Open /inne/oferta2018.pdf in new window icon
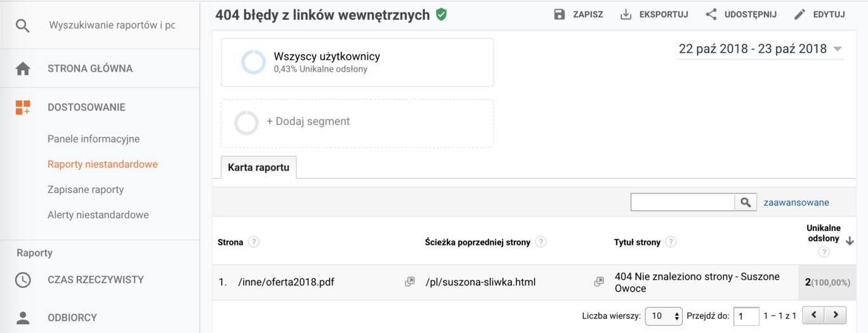Screen dimensions: 868x333 click(x=409, y=282)
